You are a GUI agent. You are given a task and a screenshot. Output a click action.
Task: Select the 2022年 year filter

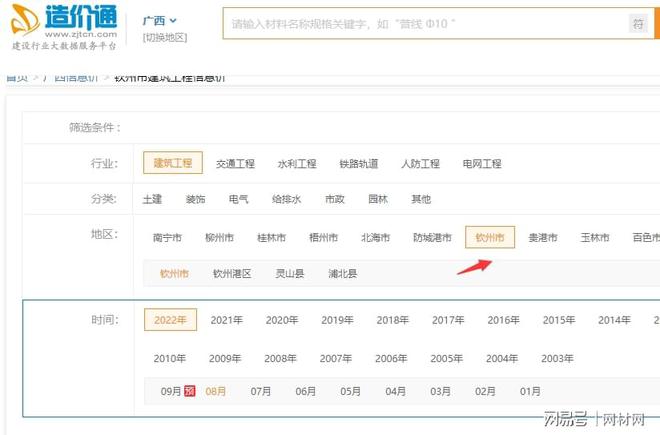click(x=170, y=320)
